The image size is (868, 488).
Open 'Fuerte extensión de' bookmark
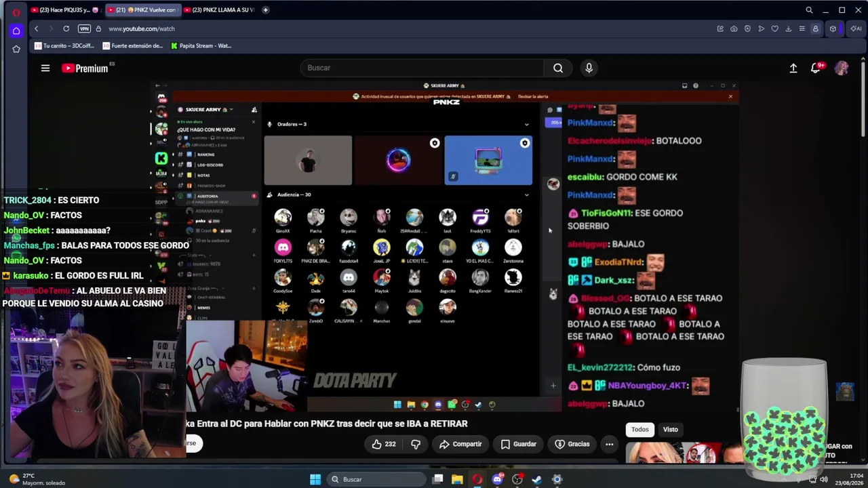coord(133,46)
